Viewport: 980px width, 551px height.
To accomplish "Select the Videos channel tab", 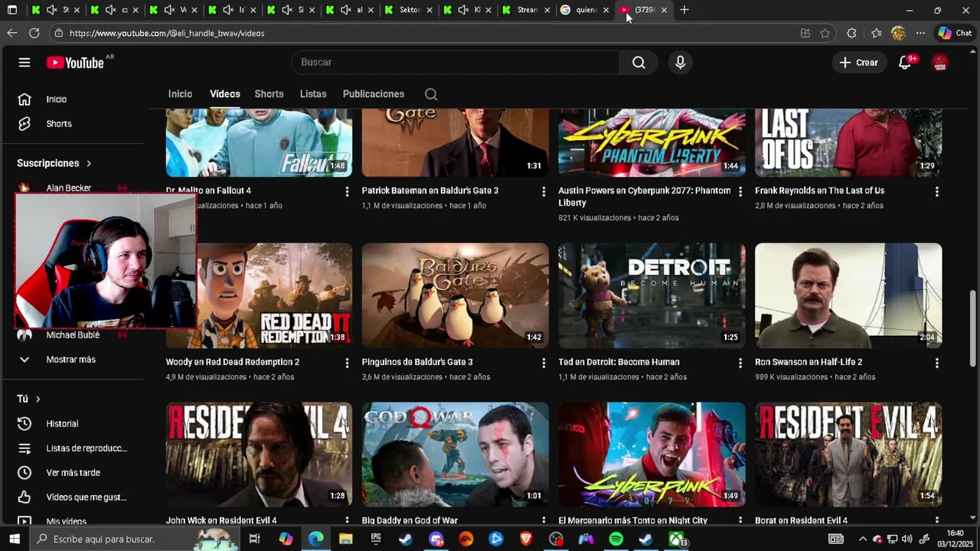I will (x=225, y=94).
